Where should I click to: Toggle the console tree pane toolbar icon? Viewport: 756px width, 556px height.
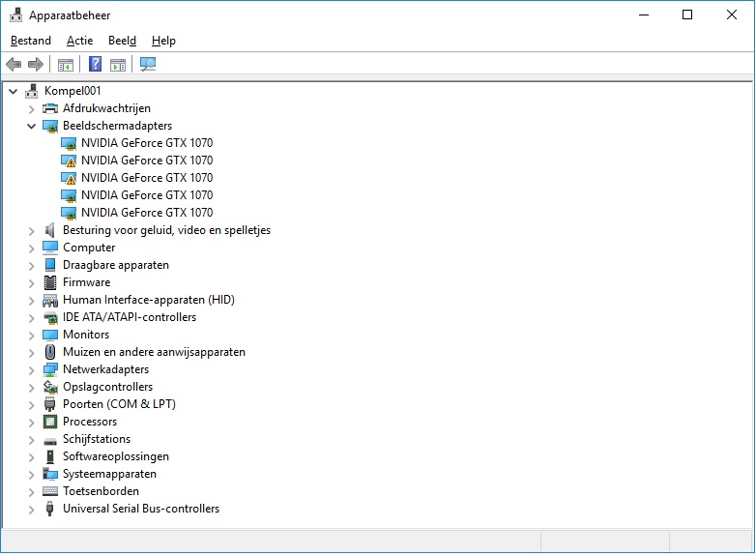click(66, 65)
